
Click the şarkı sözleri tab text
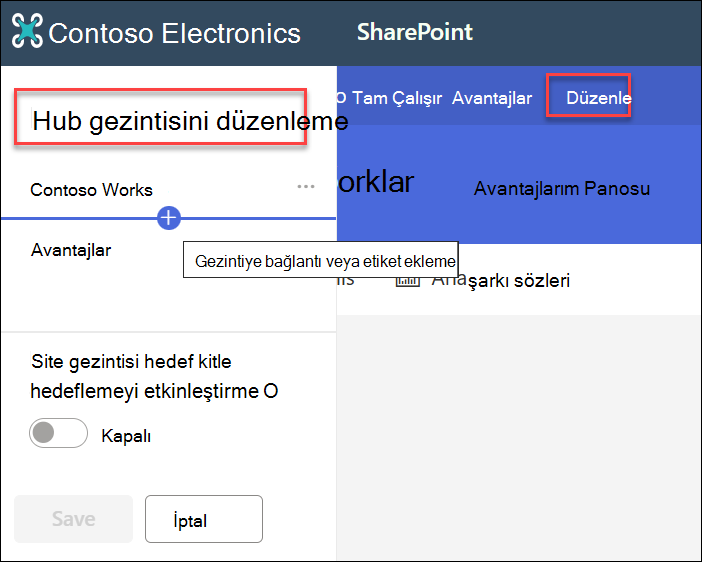coord(518,281)
